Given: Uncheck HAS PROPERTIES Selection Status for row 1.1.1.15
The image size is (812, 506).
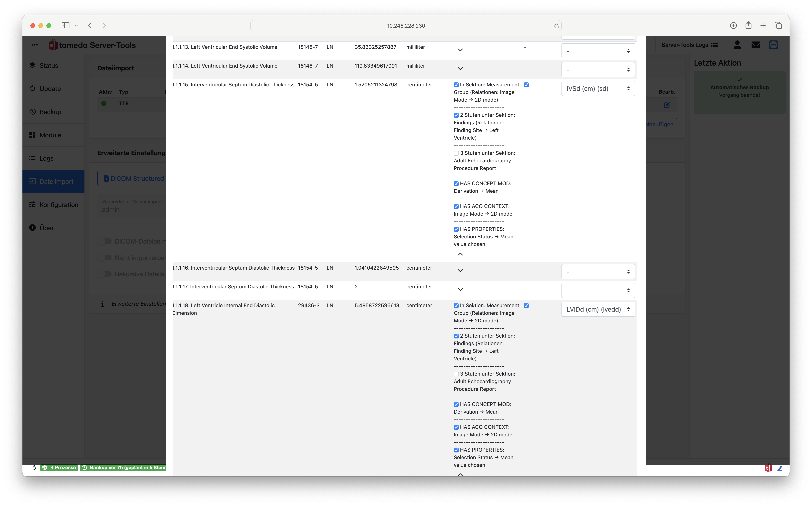Looking at the screenshot, I should point(456,229).
